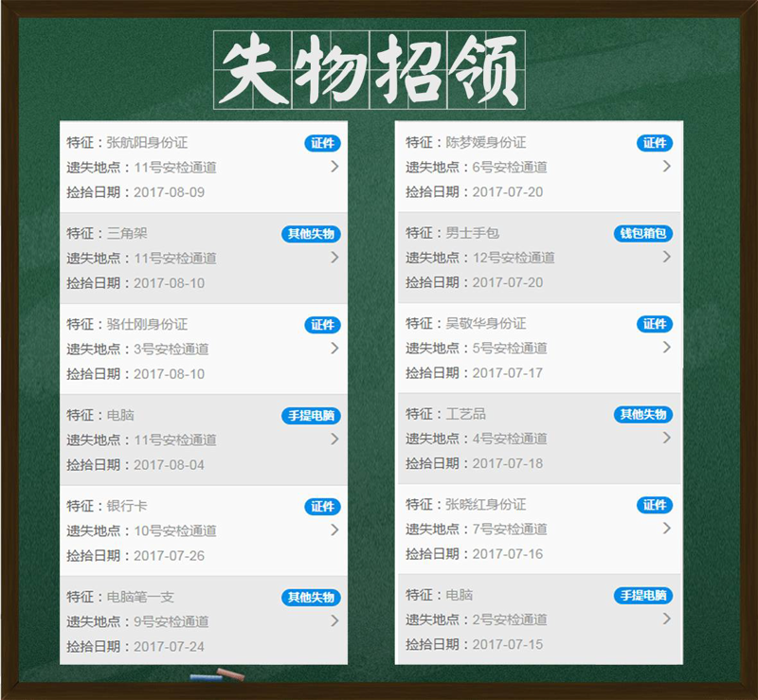The image size is (758, 700).
Task: Click 其他失物 tag on 工艺品 item
Action: (x=643, y=414)
